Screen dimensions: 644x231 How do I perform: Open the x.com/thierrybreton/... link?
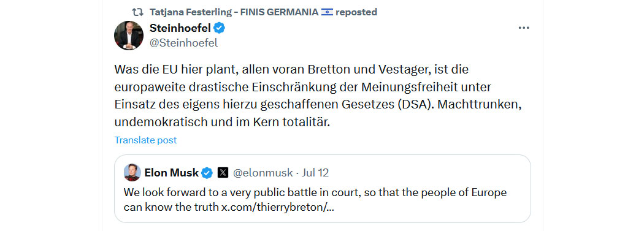(278, 207)
